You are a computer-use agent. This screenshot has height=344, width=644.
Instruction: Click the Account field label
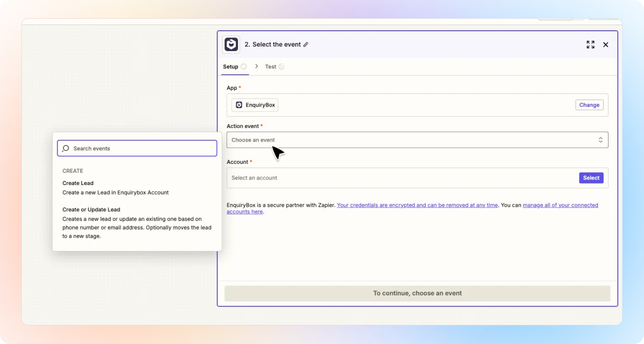[x=238, y=162]
